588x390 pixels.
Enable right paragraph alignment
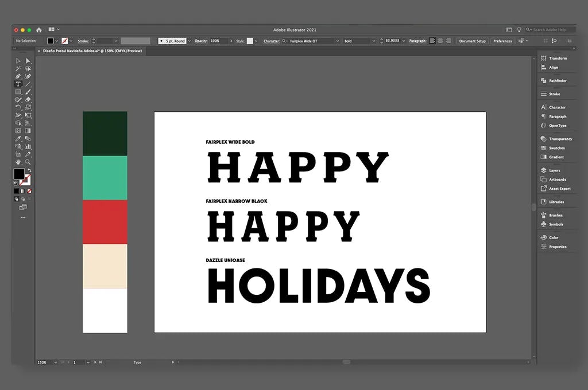[x=448, y=41]
